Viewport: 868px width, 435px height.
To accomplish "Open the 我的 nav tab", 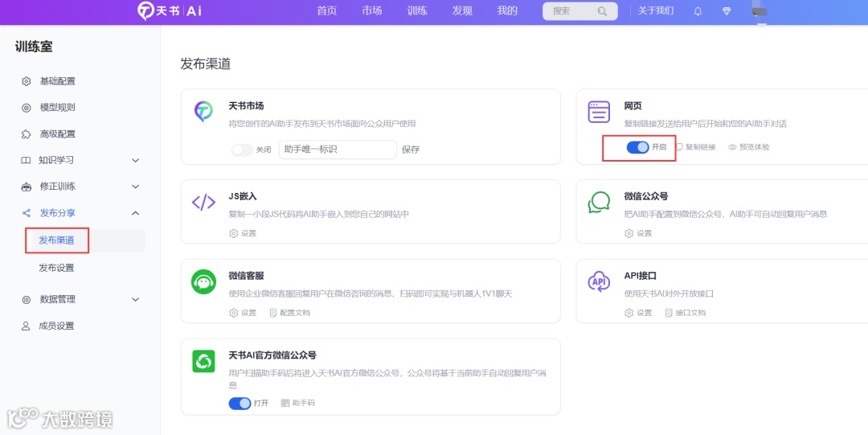I will 507,11.
